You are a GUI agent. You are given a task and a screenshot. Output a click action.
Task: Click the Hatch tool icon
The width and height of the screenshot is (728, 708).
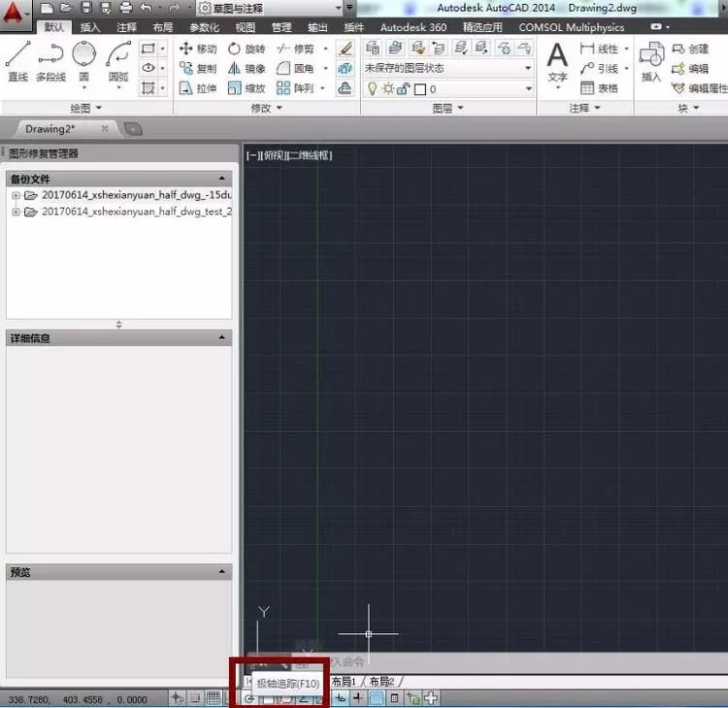click(x=149, y=87)
